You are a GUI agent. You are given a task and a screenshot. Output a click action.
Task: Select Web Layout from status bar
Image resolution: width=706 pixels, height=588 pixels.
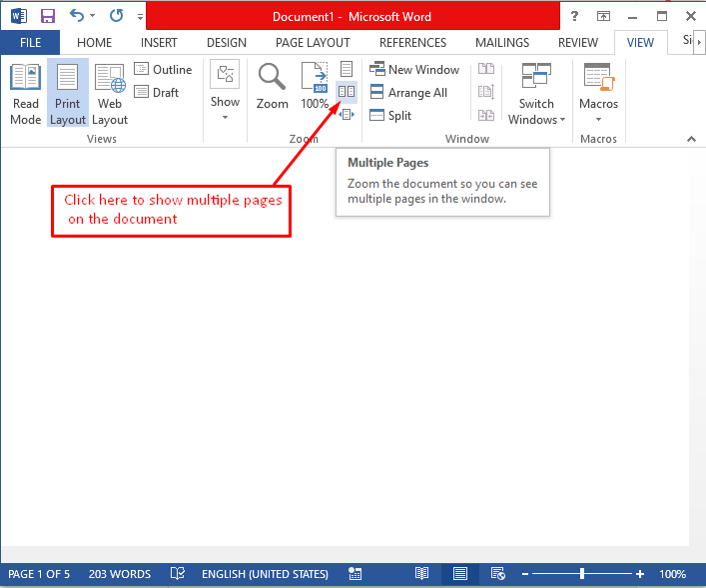click(x=498, y=574)
